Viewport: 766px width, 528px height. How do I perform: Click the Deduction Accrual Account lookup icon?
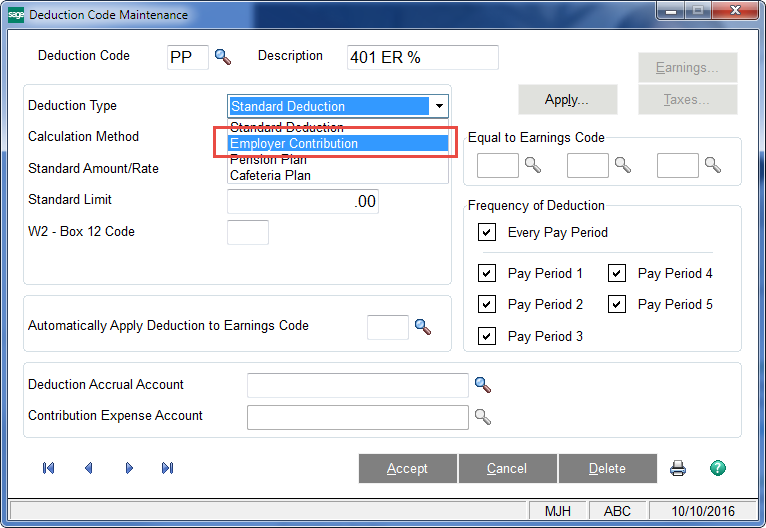(483, 385)
